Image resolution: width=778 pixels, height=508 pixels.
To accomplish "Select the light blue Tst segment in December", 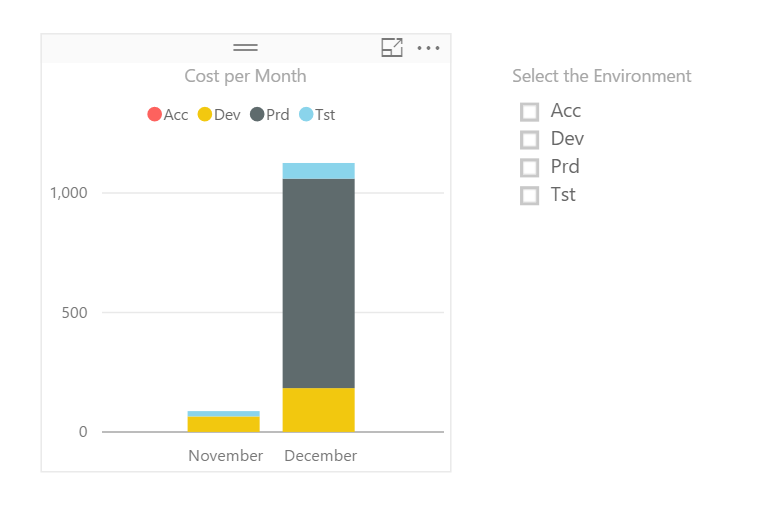I will (319, 171).
